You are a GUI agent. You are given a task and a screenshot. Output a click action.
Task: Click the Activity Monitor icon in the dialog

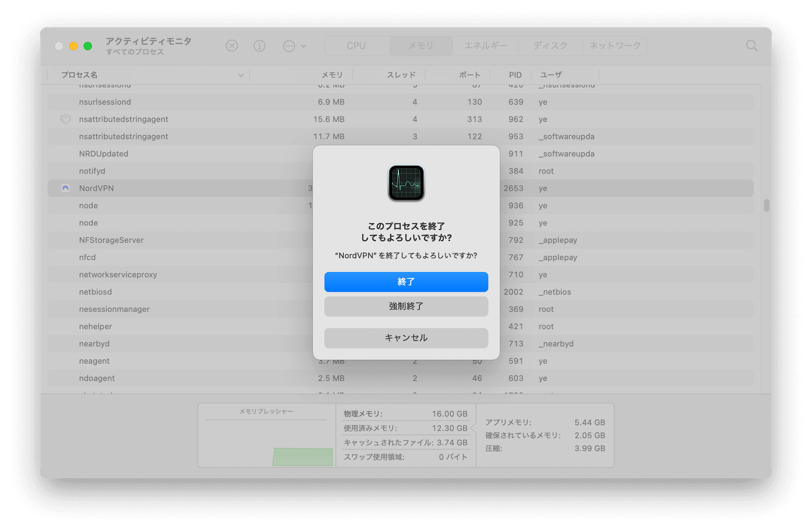[x=406, y=183]
